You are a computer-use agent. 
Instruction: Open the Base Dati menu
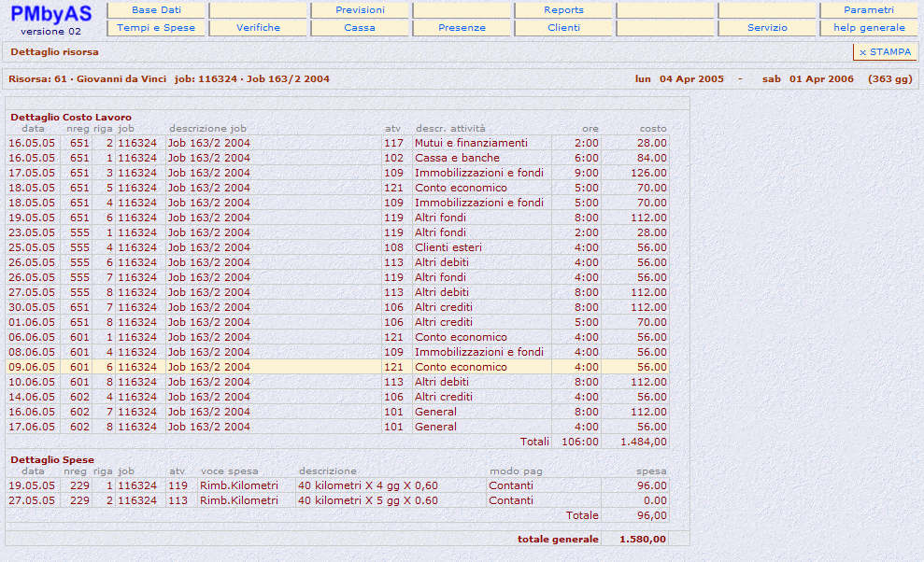pos(157,10)
